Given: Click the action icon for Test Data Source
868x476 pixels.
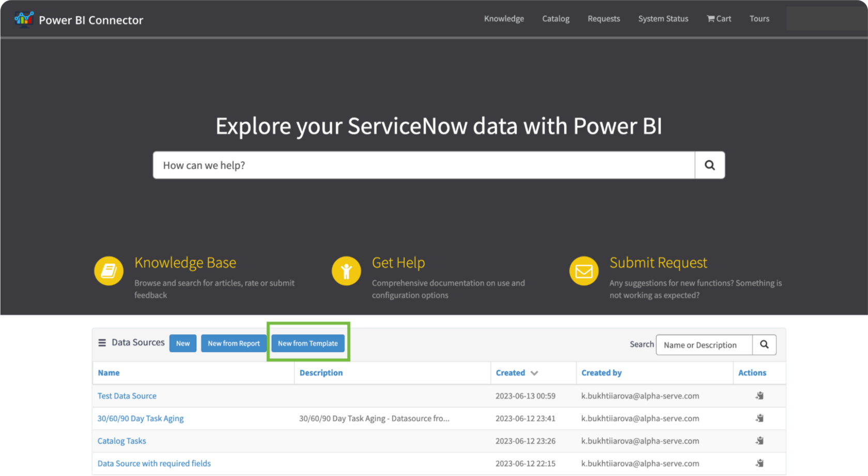Looking at the screenshot, I should (x=760, y=395).
